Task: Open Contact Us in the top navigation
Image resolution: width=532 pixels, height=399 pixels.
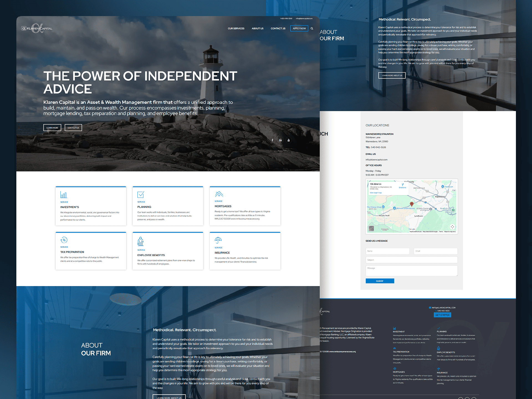Action: (278, 29)
